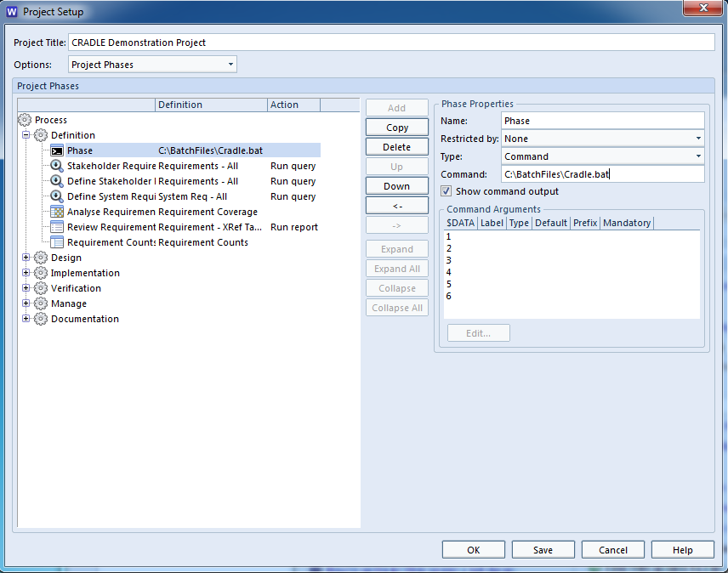
Task: Click the Design gear icon
Action: (41, 258)
